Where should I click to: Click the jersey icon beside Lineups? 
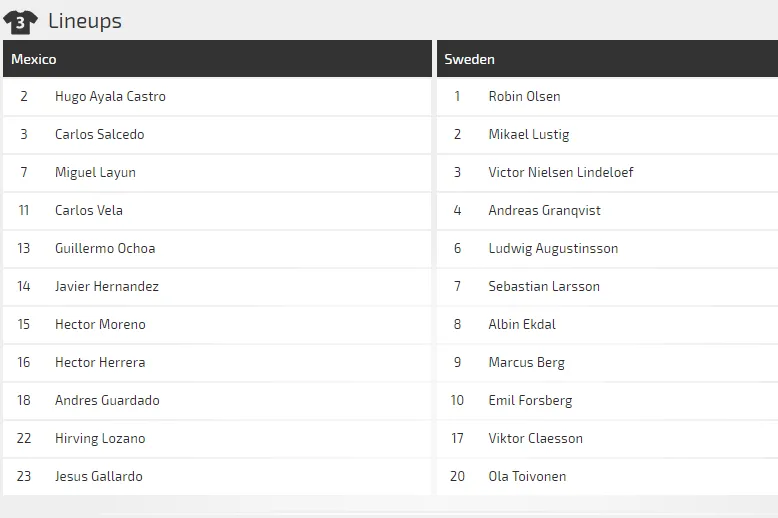[x=20, y=21]
